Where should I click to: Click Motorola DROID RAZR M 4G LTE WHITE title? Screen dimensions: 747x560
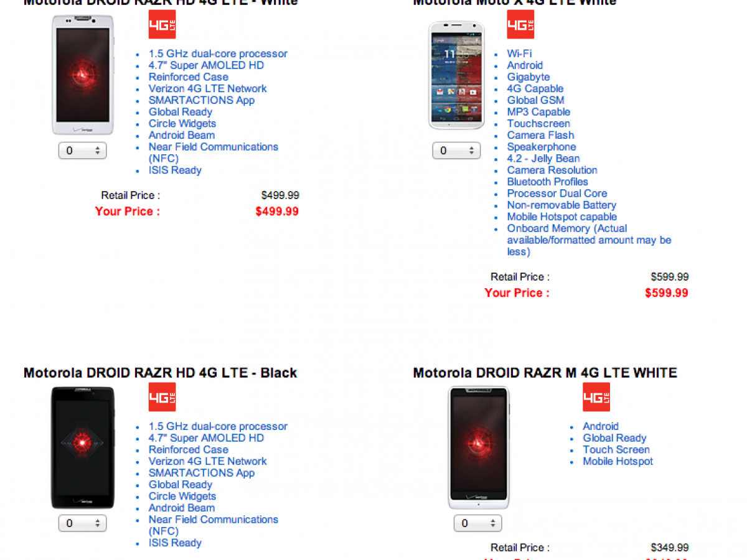point(545,373)
